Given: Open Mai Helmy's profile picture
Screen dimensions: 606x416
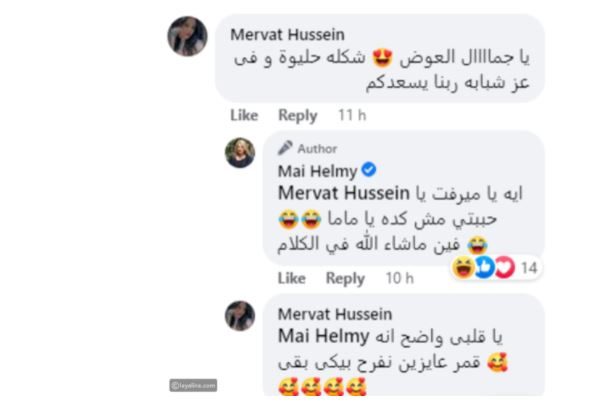Looking at the screenshot, I should 240,153.
